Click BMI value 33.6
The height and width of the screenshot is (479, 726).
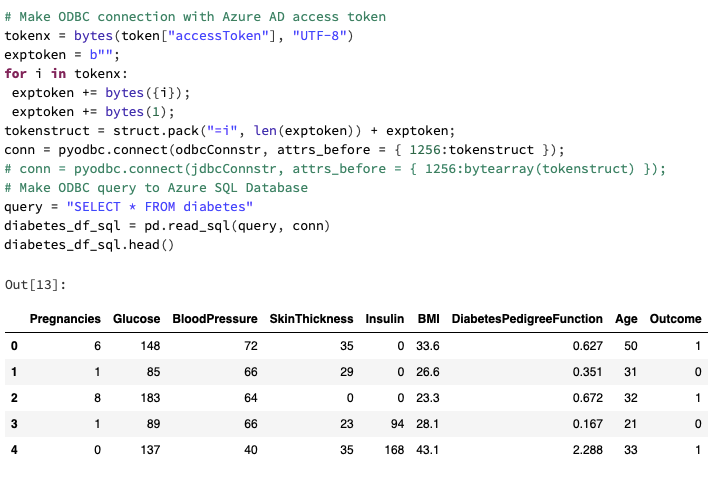(x=427, y=346)
